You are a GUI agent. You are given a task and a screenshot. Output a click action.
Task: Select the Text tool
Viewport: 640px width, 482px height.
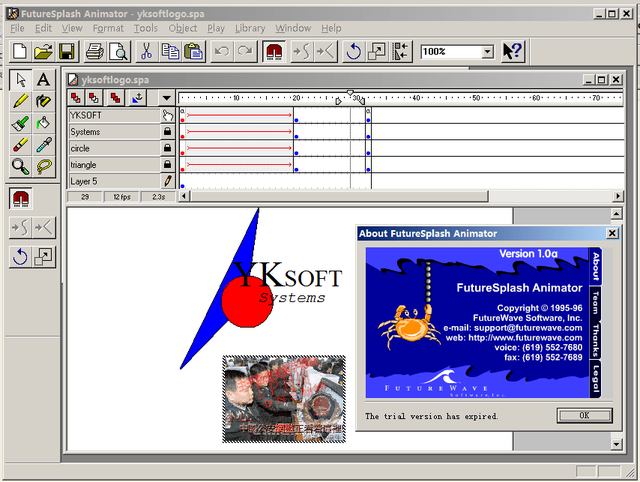(43, 79)
